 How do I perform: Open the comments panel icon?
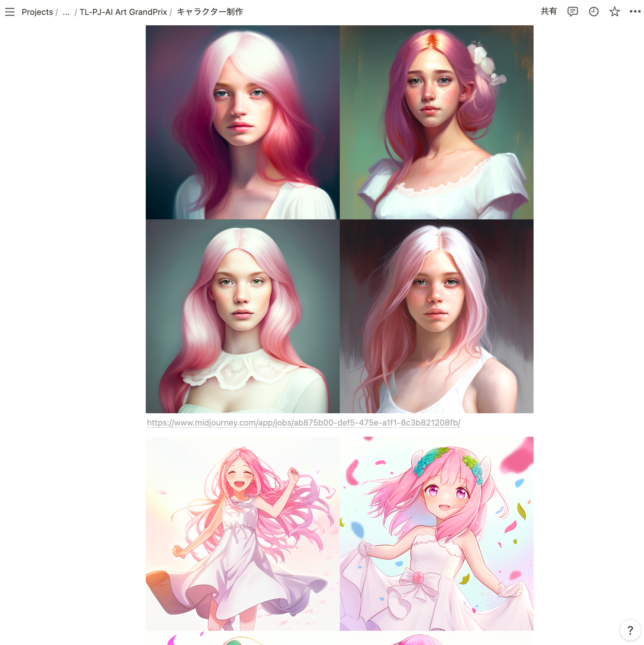tap(573, 12)
